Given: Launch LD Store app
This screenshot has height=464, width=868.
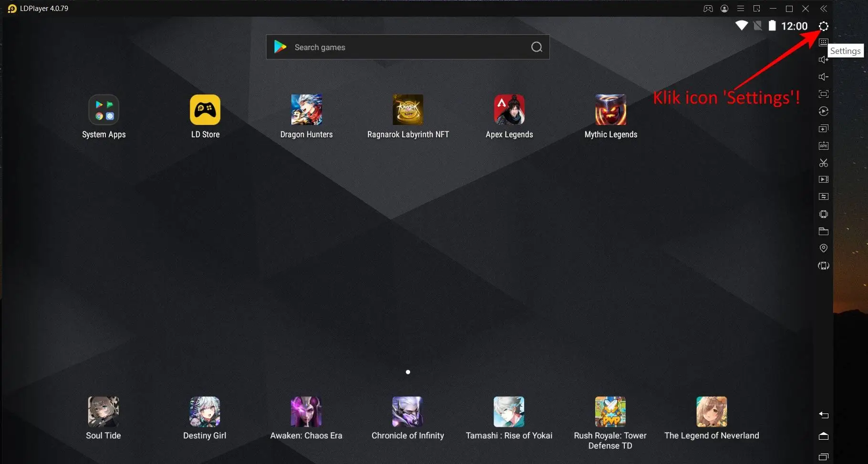Looking at the screenshot, I should tap(205, 110).
